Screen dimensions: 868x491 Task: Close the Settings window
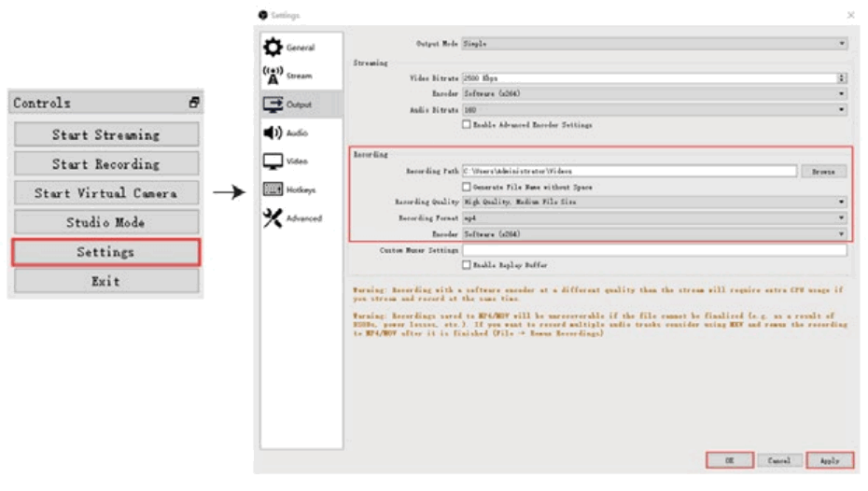851,15
